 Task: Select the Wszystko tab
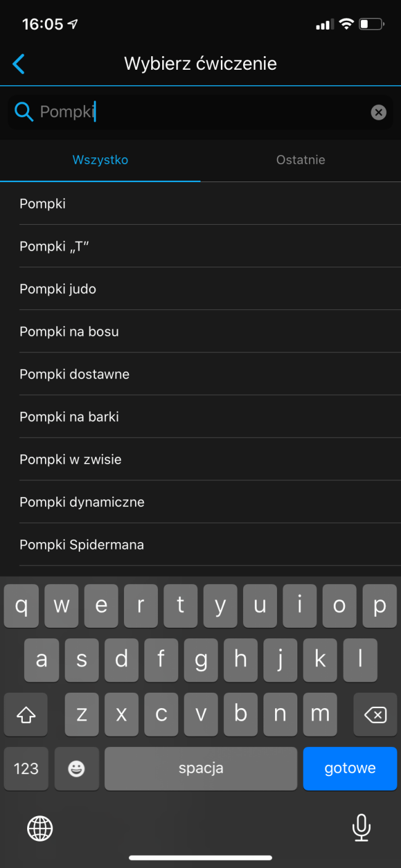[x=100, y=160]
